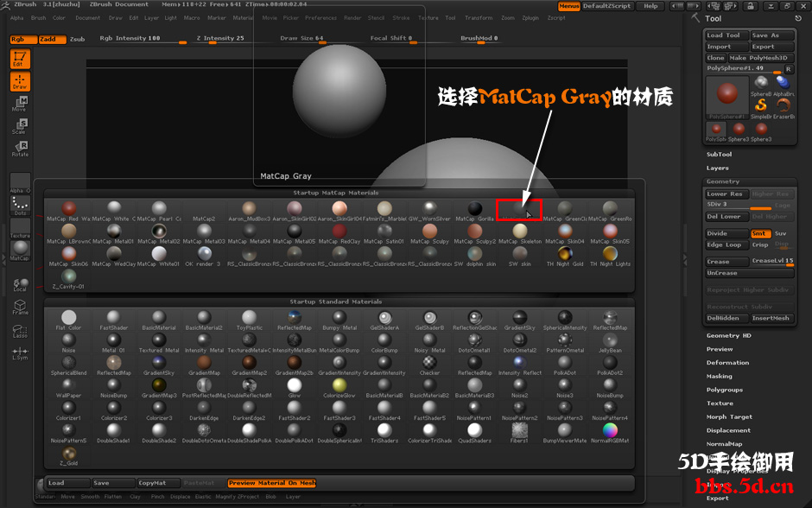Viewport: 812px width, 508px height.
Task: Select the large PolySphere#1 tool thumbnail
Action: 727,98
